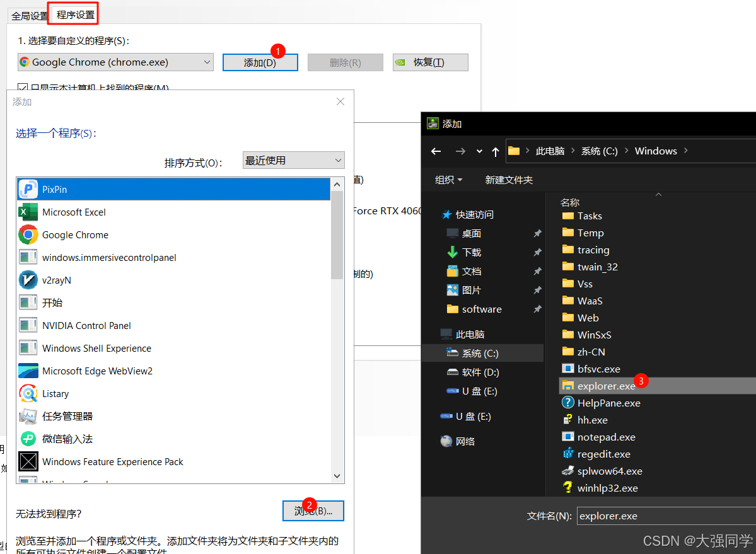Viewport: 756px width, 554px height.
Task: Click the forward arrow in file dialog
Action: (x=460, y=151)
